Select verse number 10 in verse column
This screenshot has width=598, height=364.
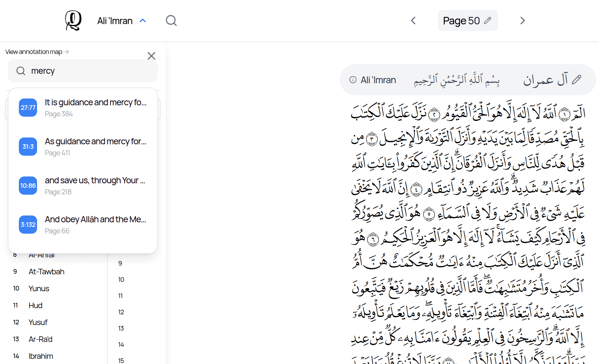(121, 279)
